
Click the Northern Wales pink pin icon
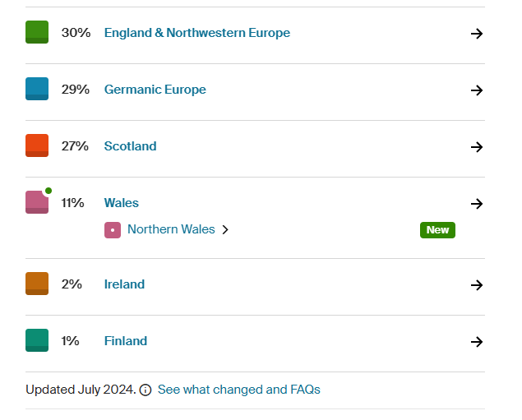(113, 230)
